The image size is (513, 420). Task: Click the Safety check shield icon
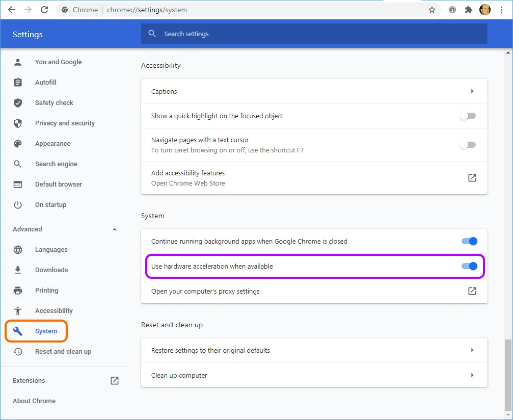[x=18, y=103]
